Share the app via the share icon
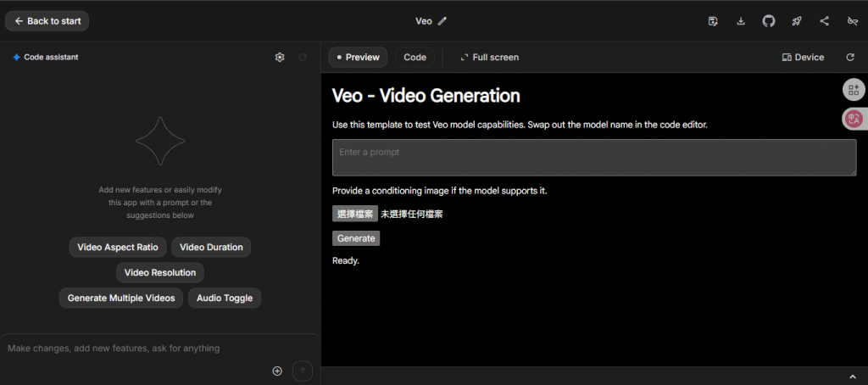868x385 pixels. click(x=824, y=21)
